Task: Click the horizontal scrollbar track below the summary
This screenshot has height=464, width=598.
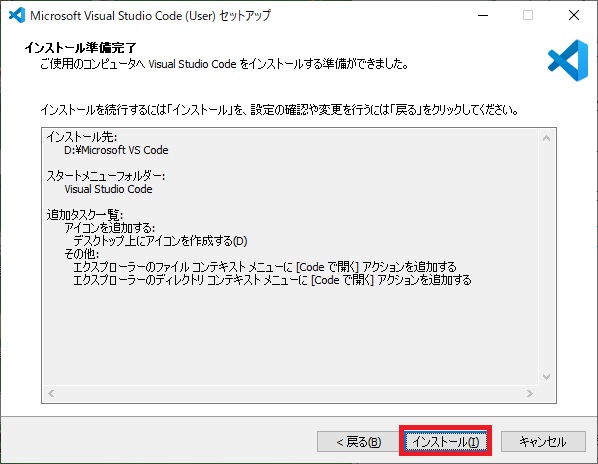Action: [x=290, y=393]
